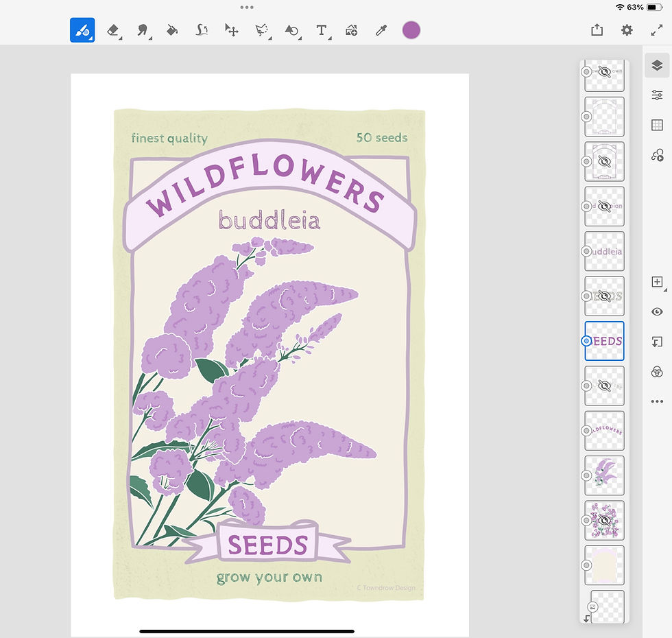The image size is (672, 638).
Task: Switch to full screen view
Action: [657, 30]
